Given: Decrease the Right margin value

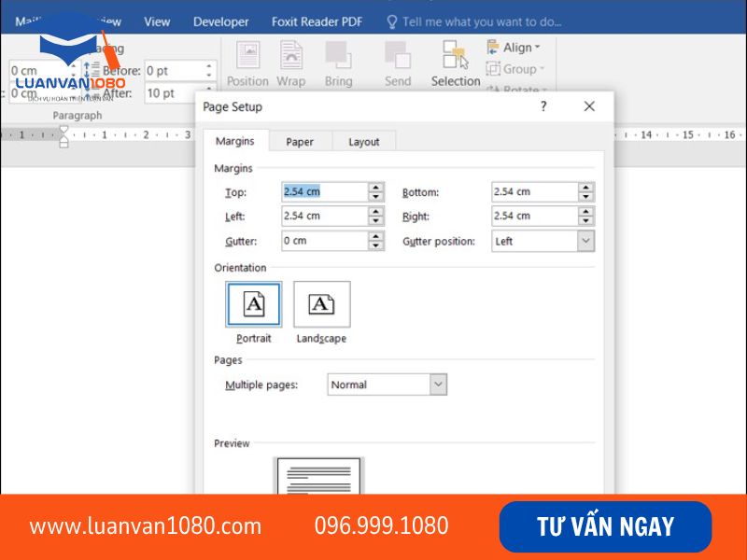Looking at the screenshot, I should point(586,220).
